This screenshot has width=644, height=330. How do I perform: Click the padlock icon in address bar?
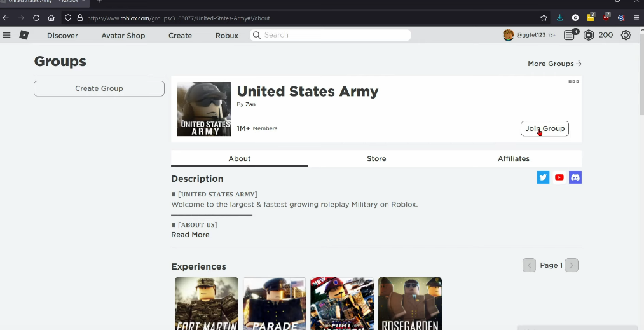point(80,18)
